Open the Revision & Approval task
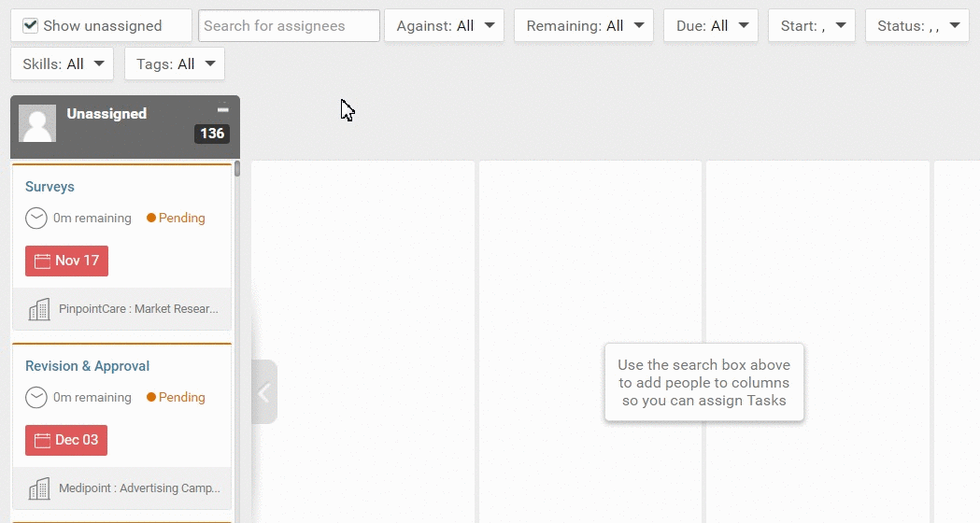The height and width of the screenshot is (523, 980). [x=87, y=366]
